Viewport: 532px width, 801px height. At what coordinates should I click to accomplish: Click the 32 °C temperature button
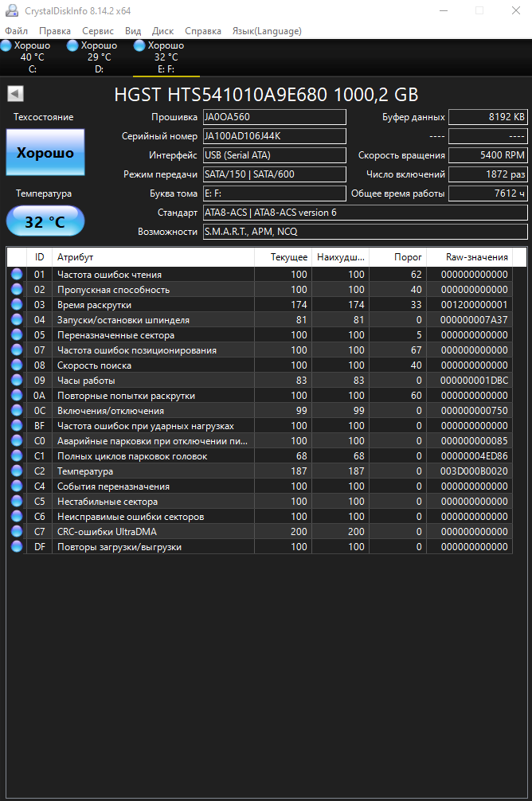click(x=45, y=221)
